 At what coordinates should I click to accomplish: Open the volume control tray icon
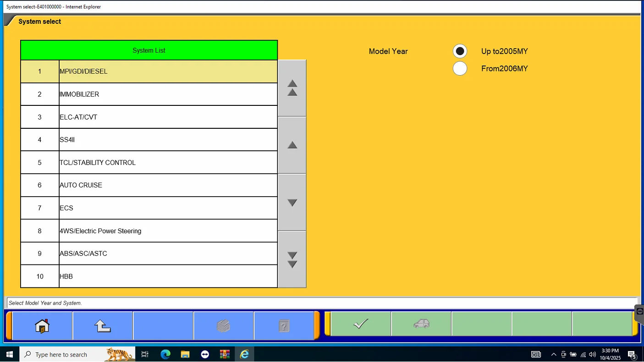point(593,354)
